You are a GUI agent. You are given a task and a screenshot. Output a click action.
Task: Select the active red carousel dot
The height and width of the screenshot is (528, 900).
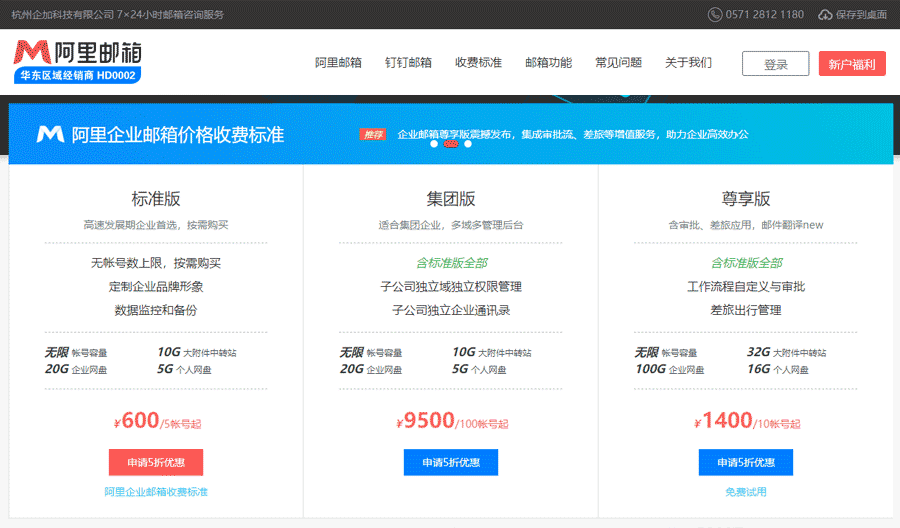point(451,144)
